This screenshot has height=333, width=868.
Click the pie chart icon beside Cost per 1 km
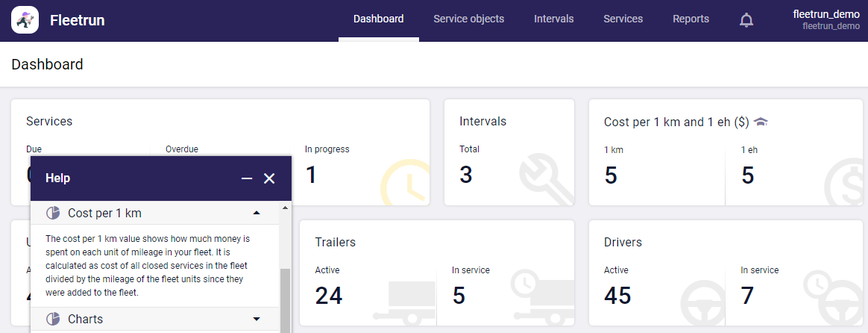[53, 214]
